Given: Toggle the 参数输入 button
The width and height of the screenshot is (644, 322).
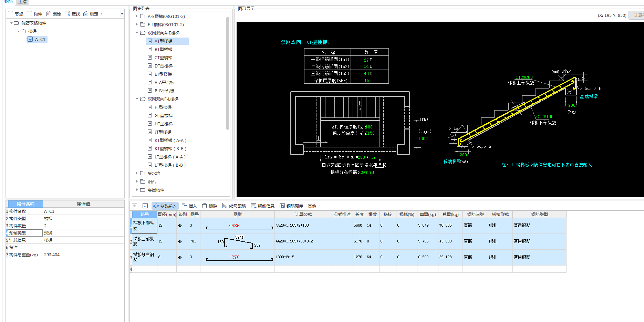Looking at the screenshot, I should click(165, 206).
